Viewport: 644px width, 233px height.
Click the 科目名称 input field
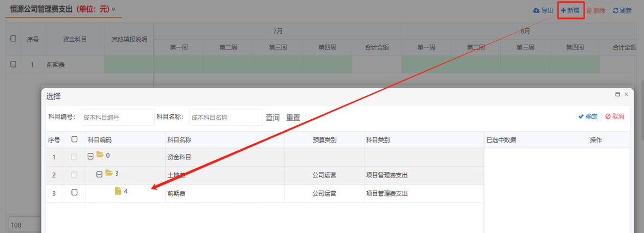pos(226,118)
